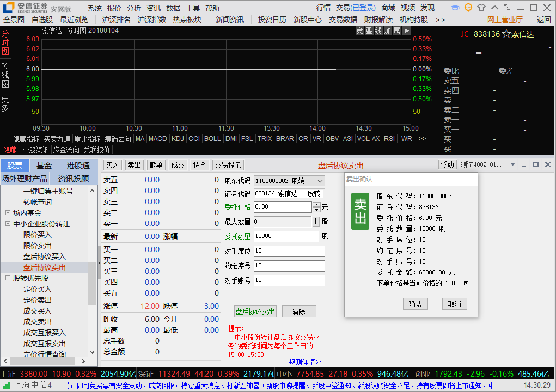Click the splitter collapse arrow beside the tree
556x392 pixels.
pyautogui.click(x=99, y=262)
